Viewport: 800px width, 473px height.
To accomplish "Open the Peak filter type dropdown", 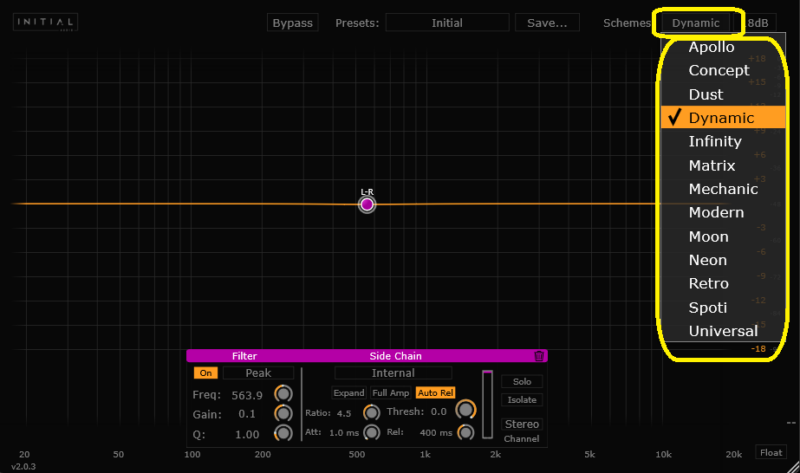I will (258, 373).
